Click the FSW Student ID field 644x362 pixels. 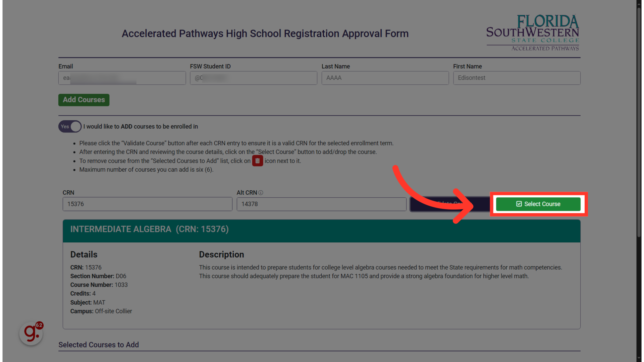[x=254, y=78]
